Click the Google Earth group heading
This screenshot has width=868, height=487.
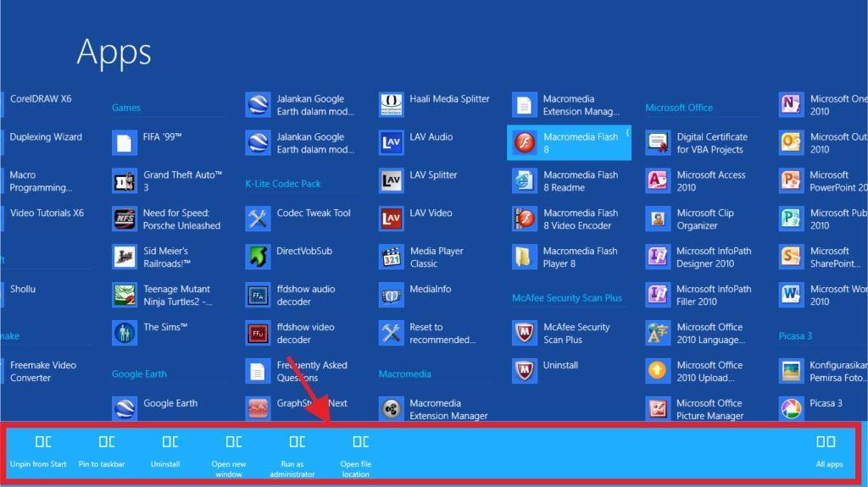[x=140, y=374]
